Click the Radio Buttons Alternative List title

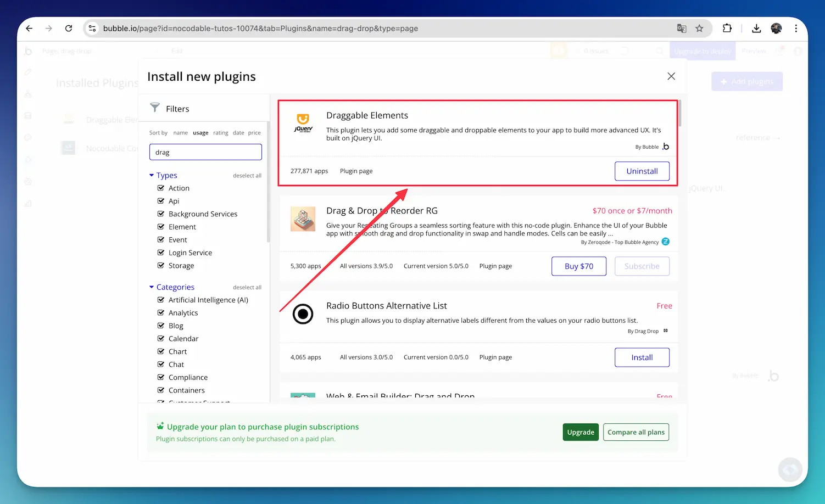(x=387, y=306)
